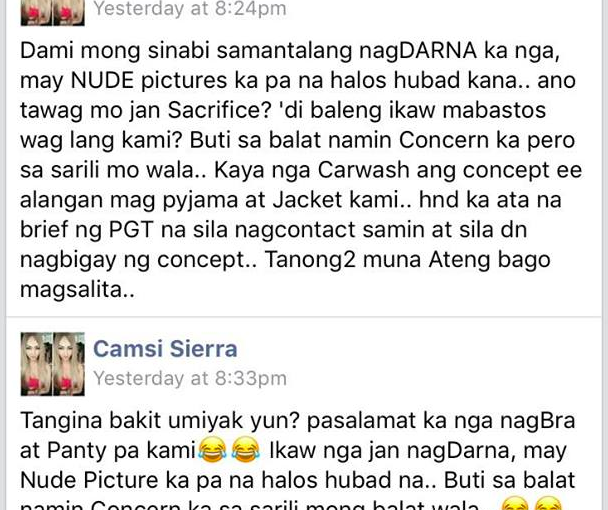
Task: Open the Camsi Sierra profile link
Action: coord(165,349)
